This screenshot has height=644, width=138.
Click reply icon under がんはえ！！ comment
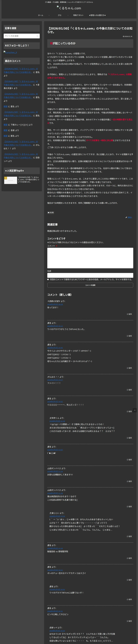point(129,390)
